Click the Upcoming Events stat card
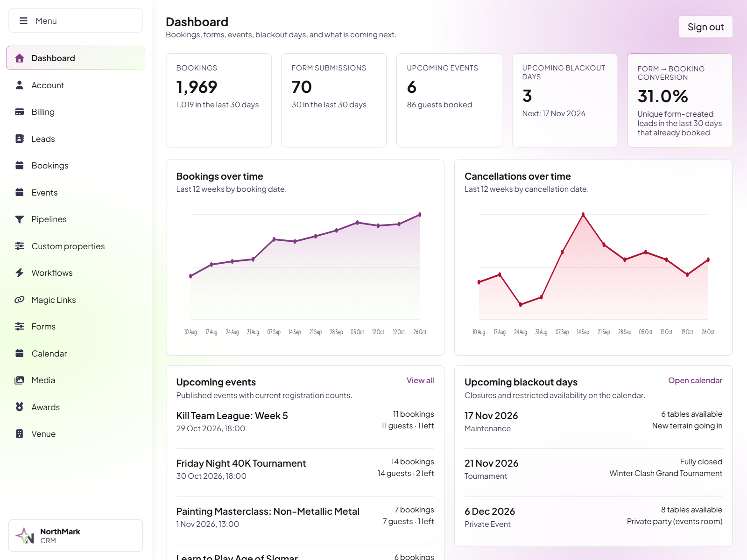 click(x=449, y=100)
